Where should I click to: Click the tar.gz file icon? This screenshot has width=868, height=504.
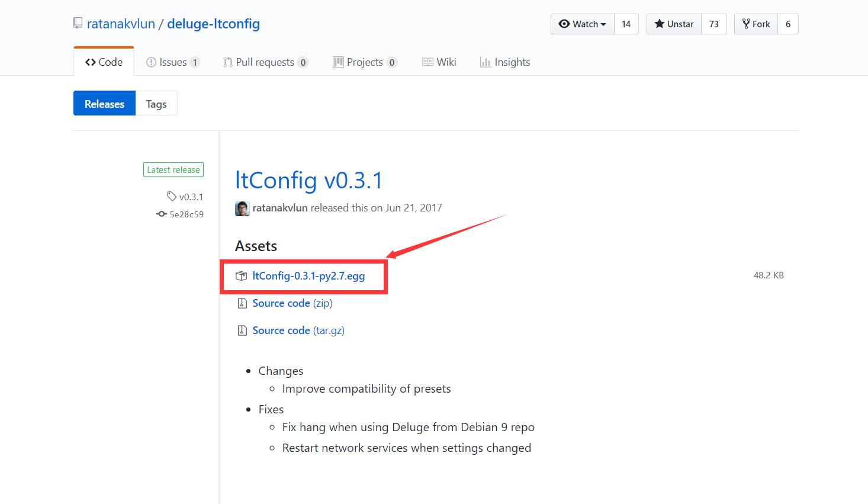coord(242,330)
